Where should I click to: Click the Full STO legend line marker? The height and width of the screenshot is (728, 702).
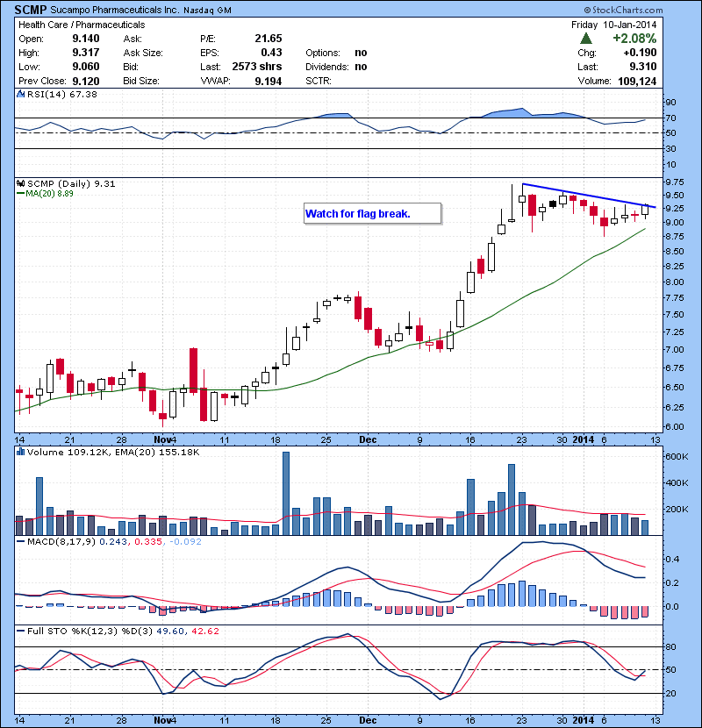[20, 631]
